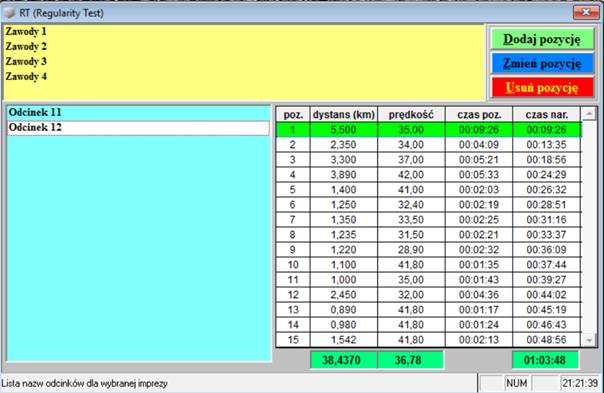
Task: Click time cell 00:01:35 in row 10
Action: 479,265
